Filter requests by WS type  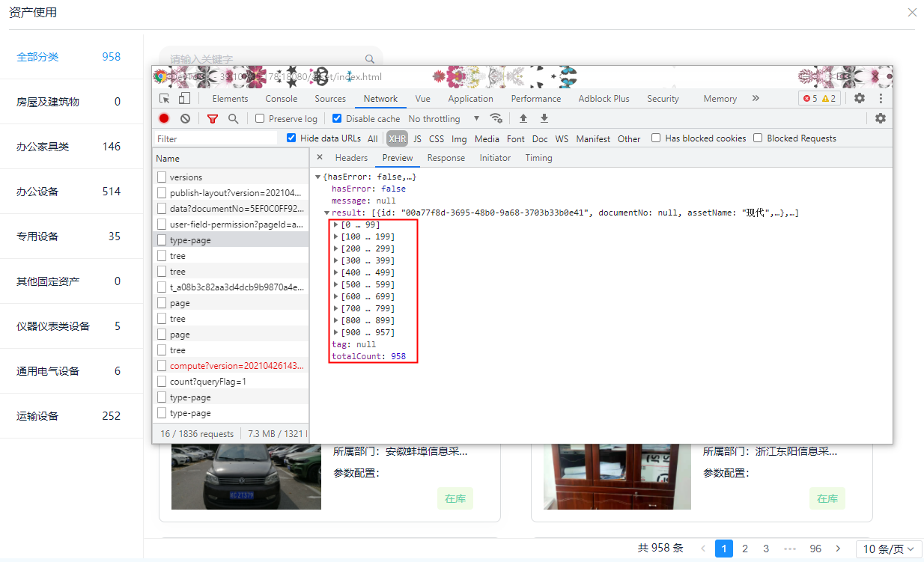coord(562,138)
